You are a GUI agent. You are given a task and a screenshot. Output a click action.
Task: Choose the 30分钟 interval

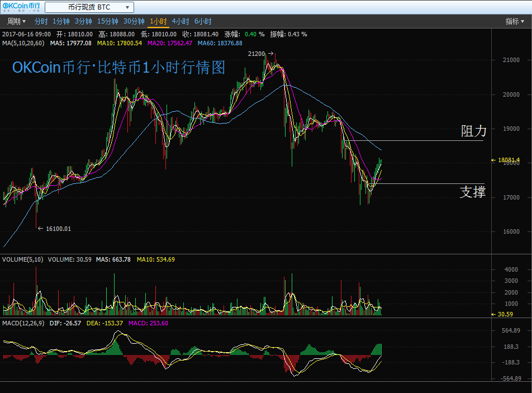134,21
